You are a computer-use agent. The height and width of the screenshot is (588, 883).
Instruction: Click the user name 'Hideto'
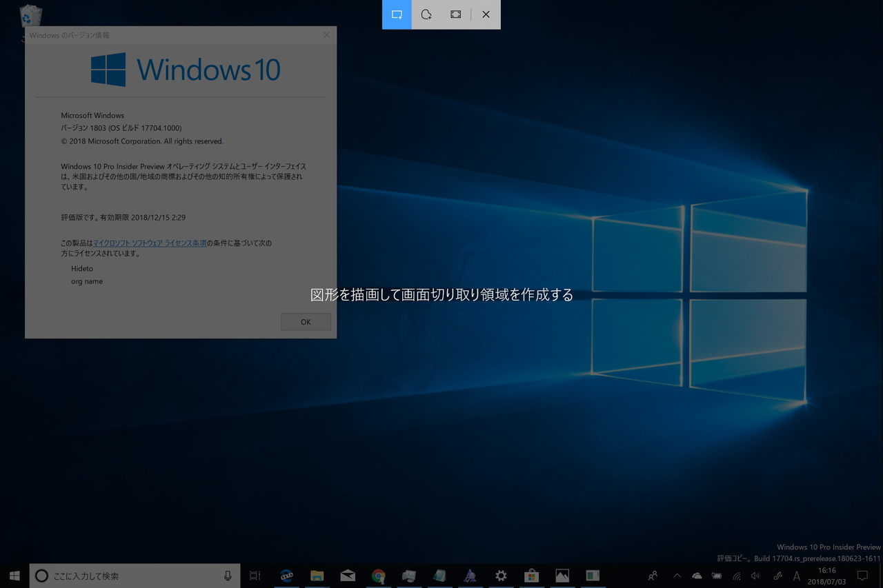click(x=82, y=269)
